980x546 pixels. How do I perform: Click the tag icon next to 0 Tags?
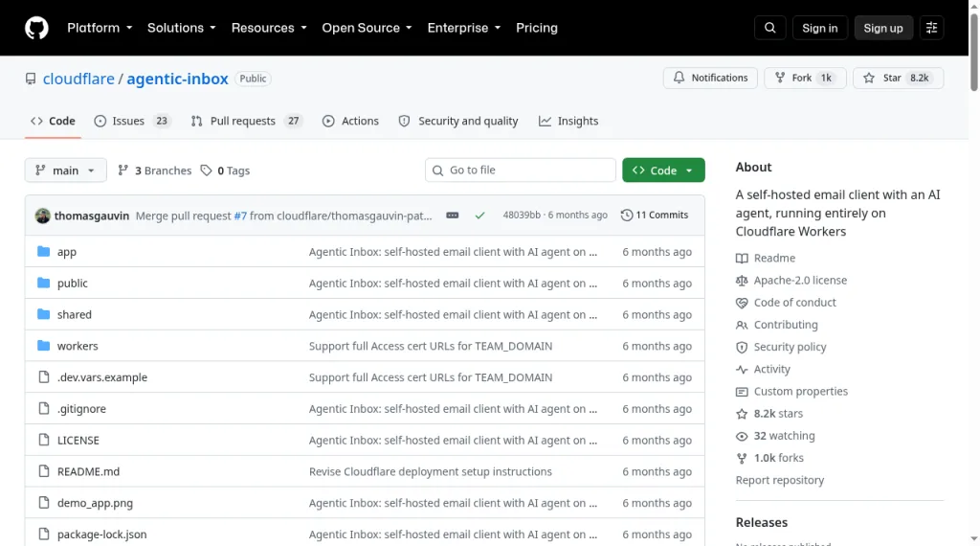pos(207,171)
